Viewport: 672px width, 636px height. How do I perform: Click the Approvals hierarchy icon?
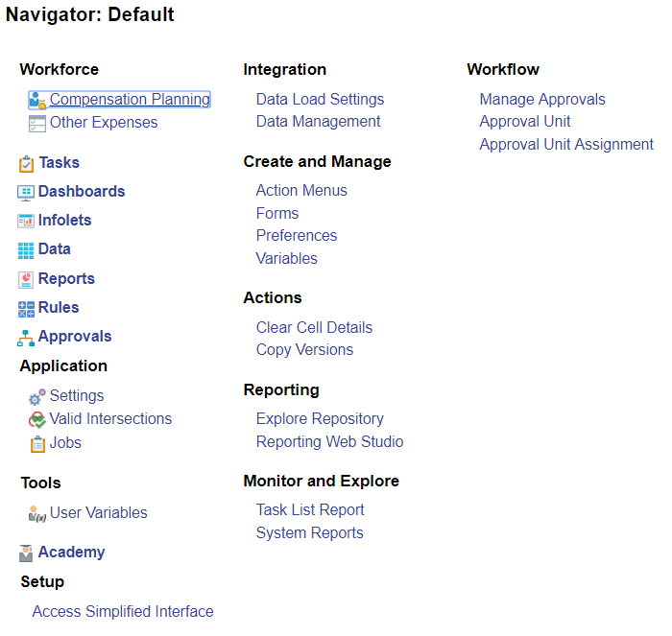[26, 338]
